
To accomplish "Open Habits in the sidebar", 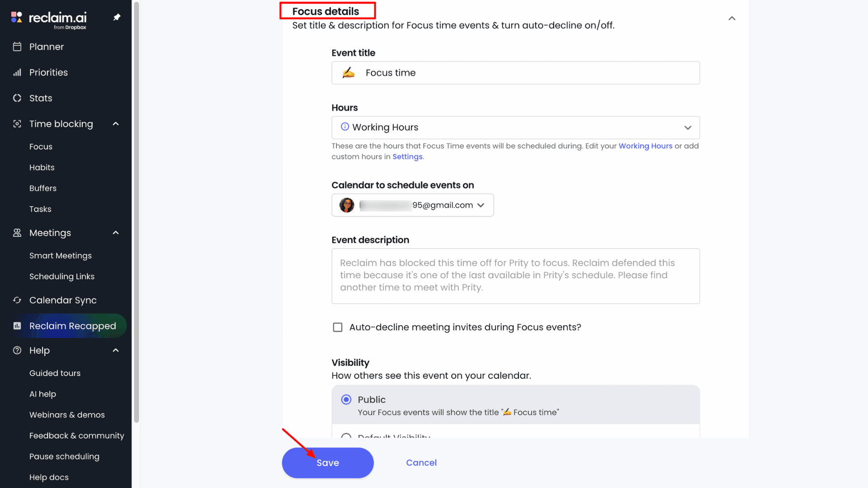I will click(42, 167).
